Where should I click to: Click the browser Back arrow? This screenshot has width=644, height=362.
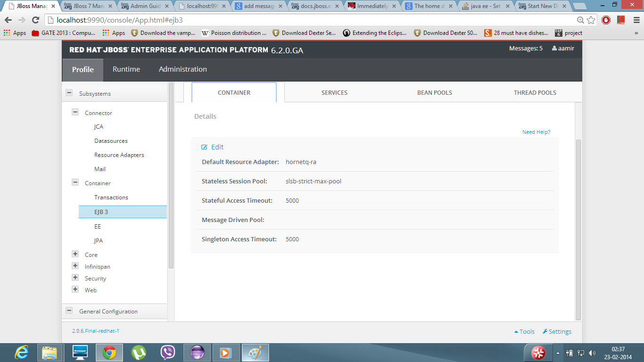[8, 20]
